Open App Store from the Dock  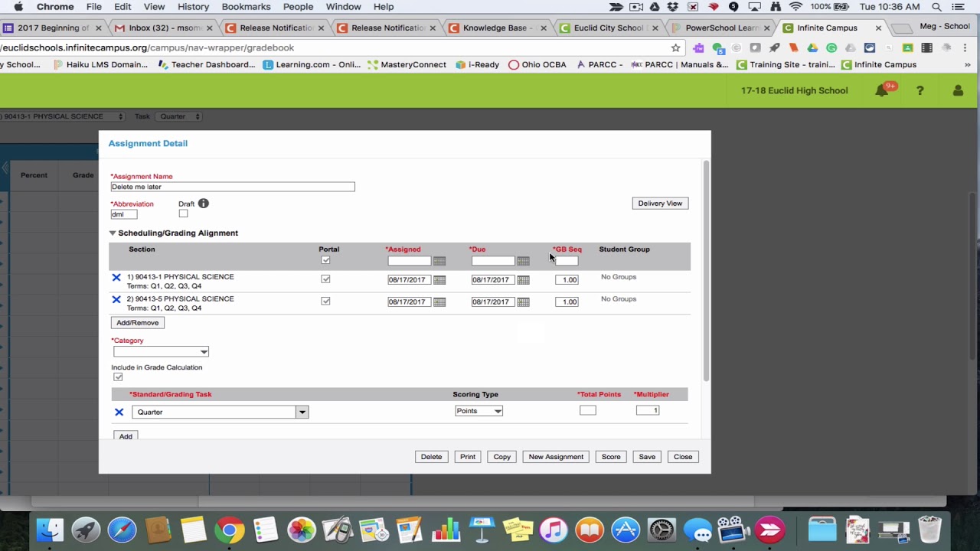pos(625,530)
